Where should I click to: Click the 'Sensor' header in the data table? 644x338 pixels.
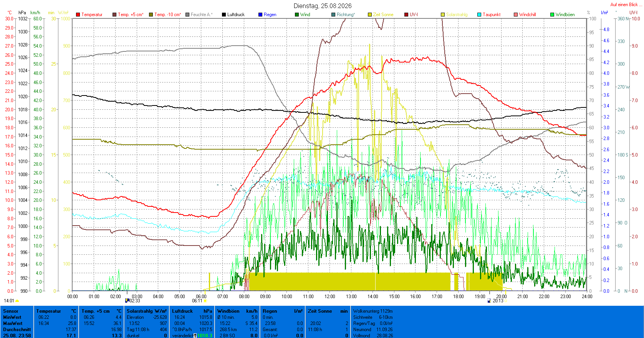[11, 311]
